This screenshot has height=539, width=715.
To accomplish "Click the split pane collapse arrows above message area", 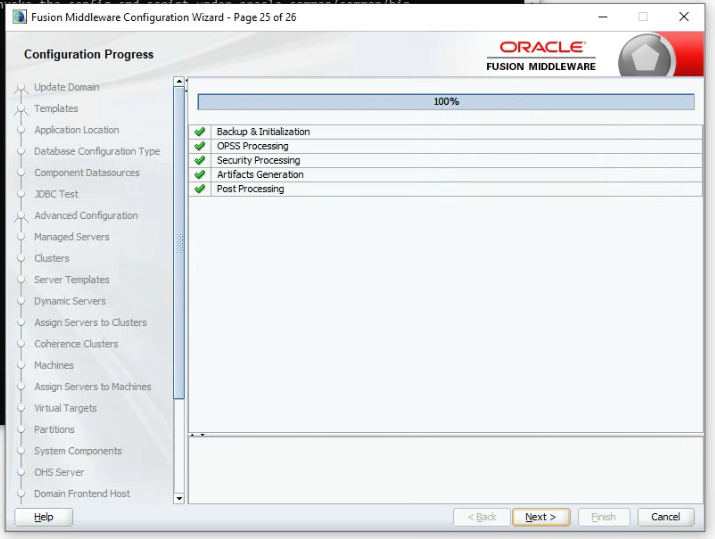I will point(197,435).
